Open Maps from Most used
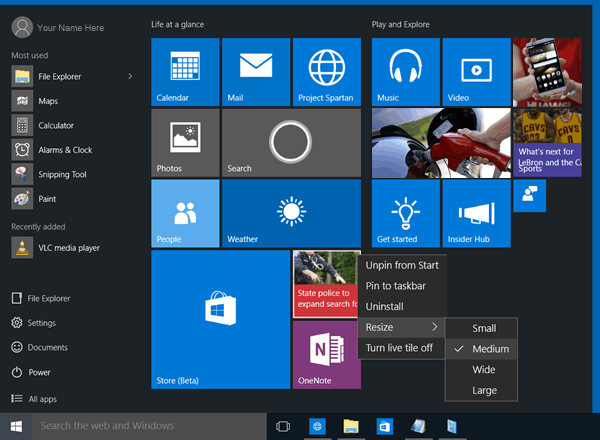This screenshot has height=440, width=600. (x=48, y=101)
